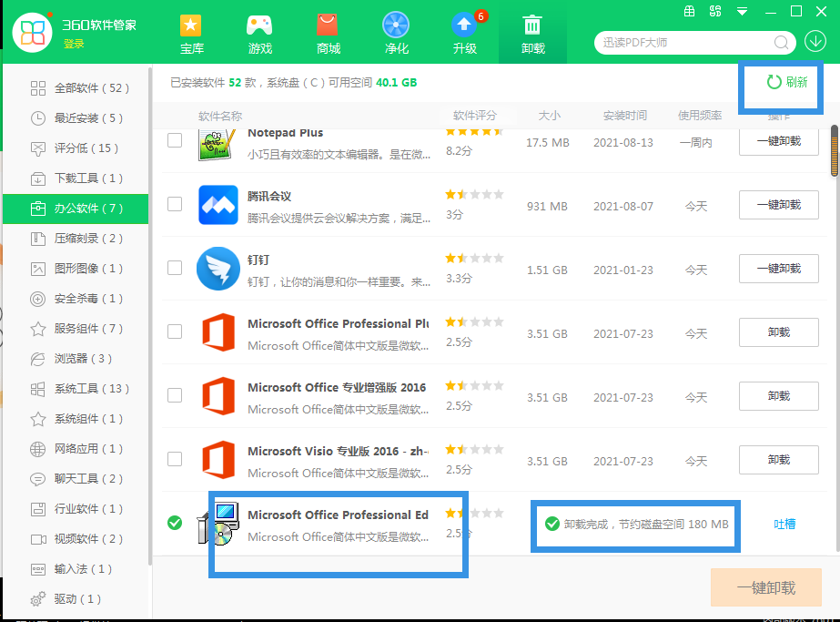Image resolution: width=840 pixels, height=622 pixels.
Task: Uncheck the green checkmark of Office Professional Ed
Action: [175, 523]
